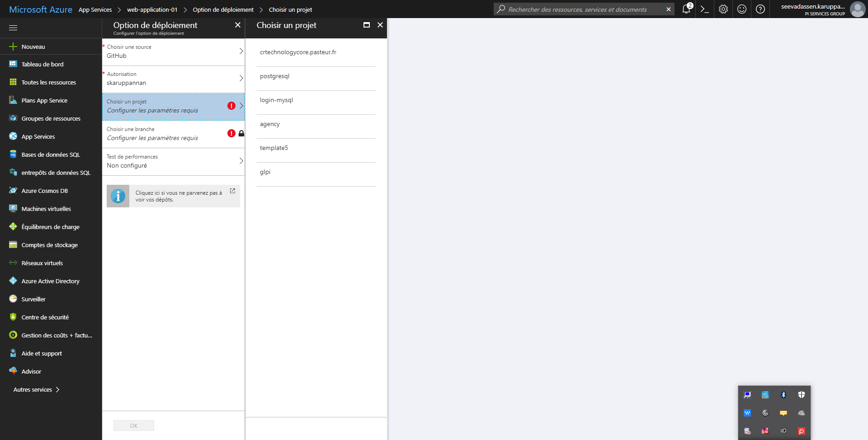Open the hamburger menu in the sidebar

click(x=13, y=28)
